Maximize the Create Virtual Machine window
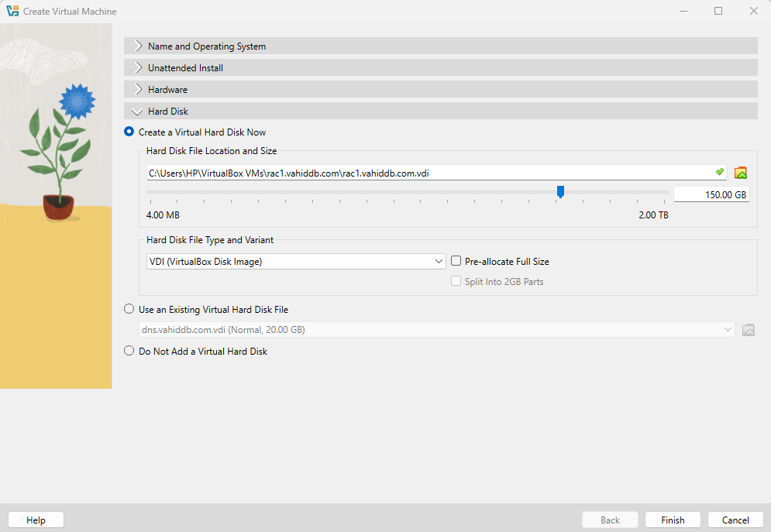Image resolution: width=771 pixels, height=532 pixels. pyautogui.click(x=718, y=11)
